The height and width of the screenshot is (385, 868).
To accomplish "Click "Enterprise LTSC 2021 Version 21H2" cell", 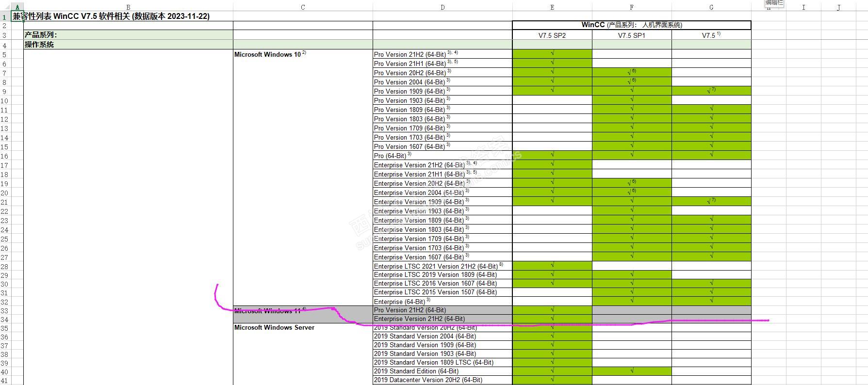I will click(x=442, y=266).
